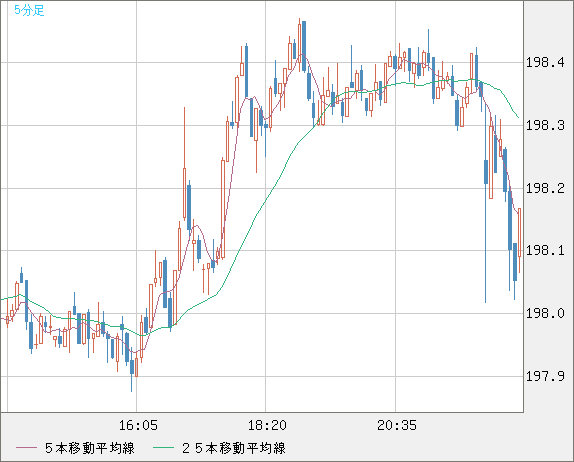Click the 16:05 time axis label
This screenshot has height=462, width=574.
point(138,425)
